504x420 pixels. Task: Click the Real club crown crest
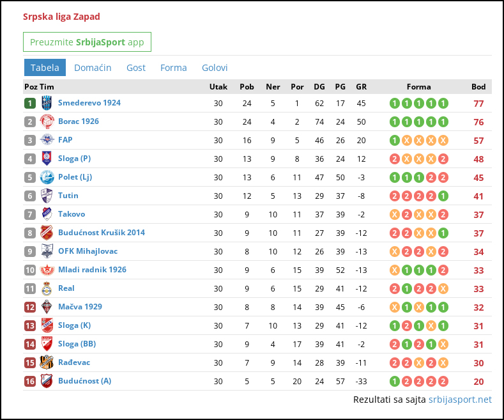click(x=47, y=288)
